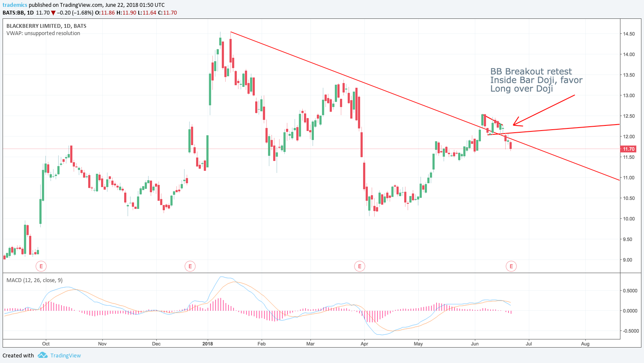Click the Nov time axis label
Image resolution: width=644 pixels, height=363 pixels.
coord(102,344)
